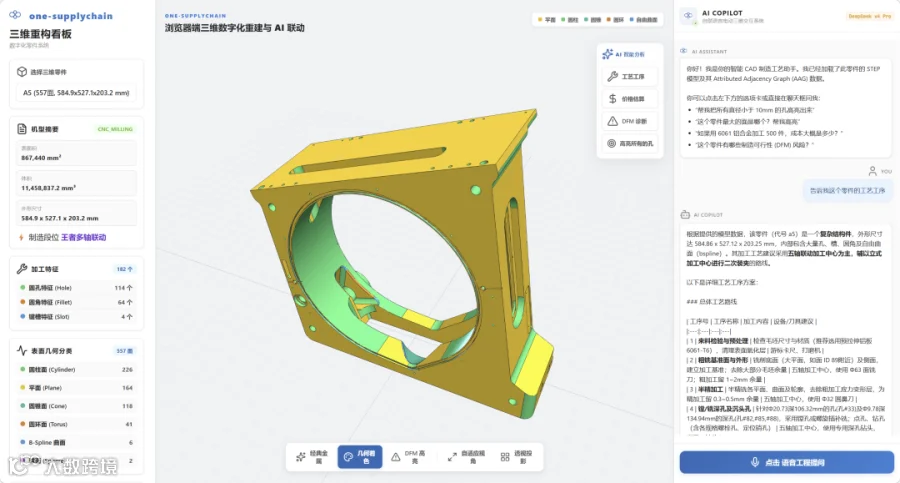Switch to classic metal render mode
Viewport: 900px width, 483px height.
click(x=312, y=457)
